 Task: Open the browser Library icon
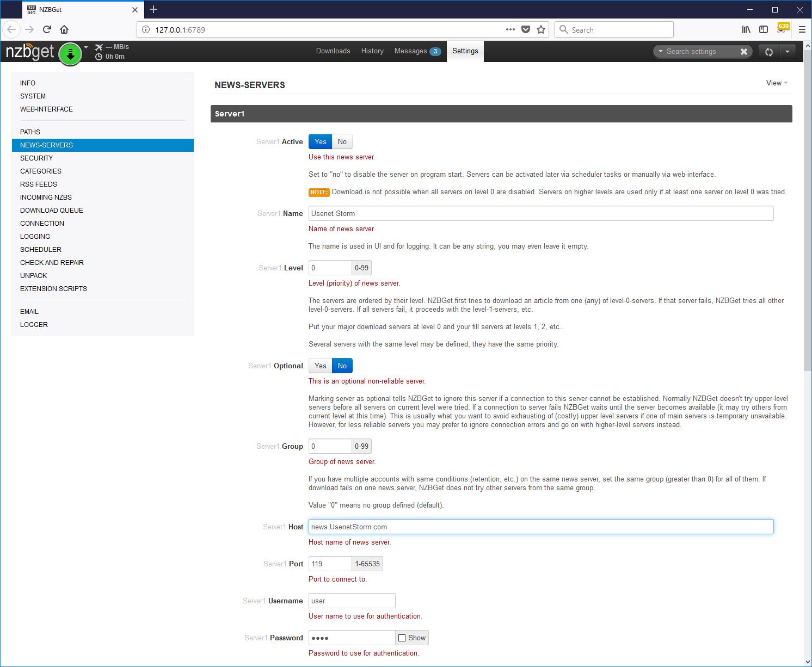(746, 29)
